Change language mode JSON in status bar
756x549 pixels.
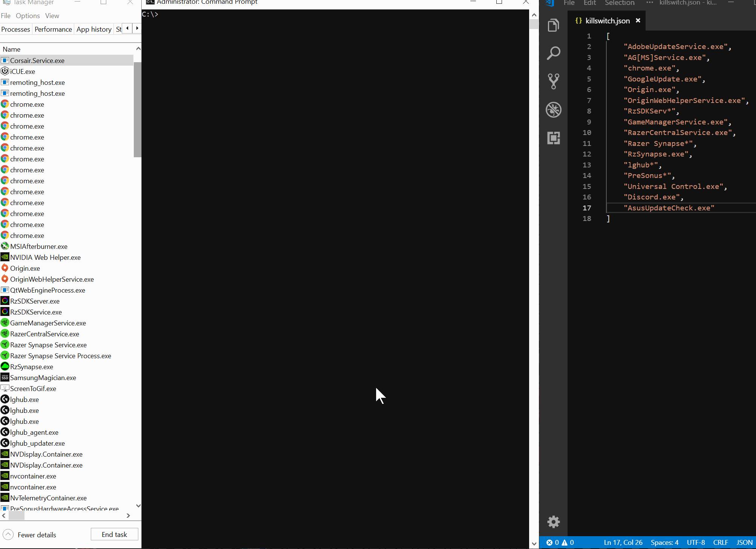tap(744, 542)
